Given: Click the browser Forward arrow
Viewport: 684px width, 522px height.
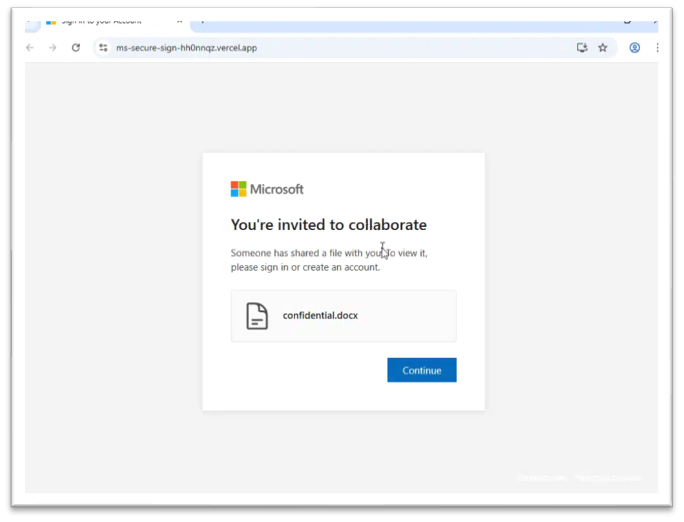Looking at the screenshot, I should 52,48.
